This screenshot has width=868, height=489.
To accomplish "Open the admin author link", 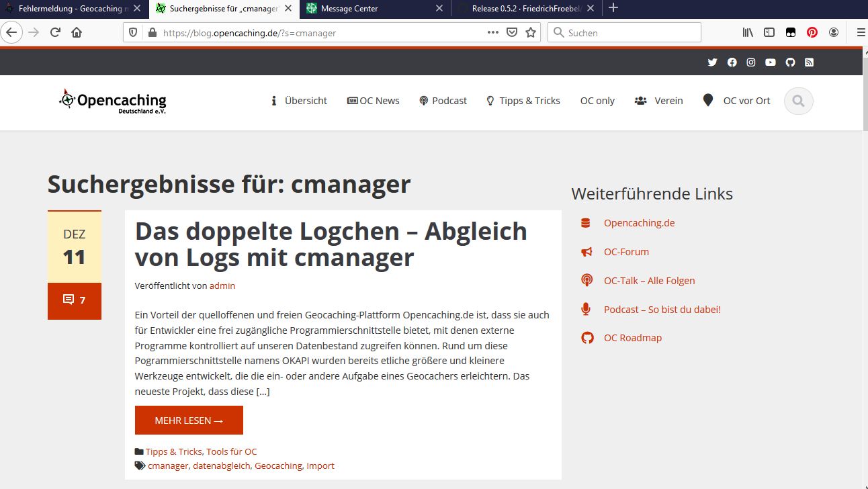I will (x=222, y=285).
